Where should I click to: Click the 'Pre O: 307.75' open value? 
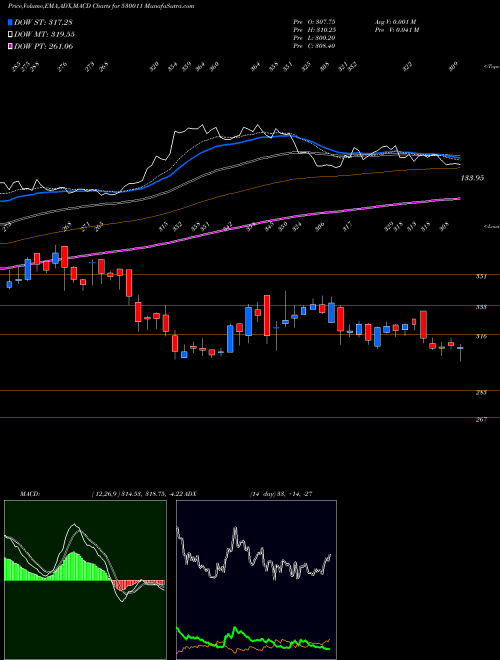tap(314, 22)
